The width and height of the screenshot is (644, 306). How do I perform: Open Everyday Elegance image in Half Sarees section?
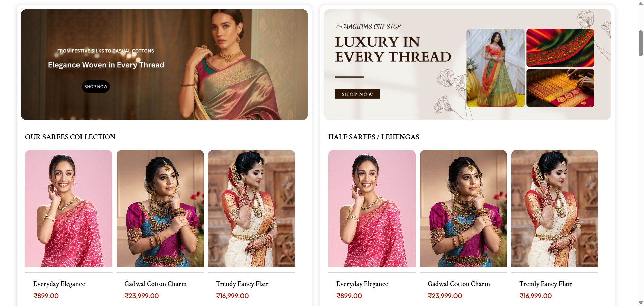click(372, 208)
